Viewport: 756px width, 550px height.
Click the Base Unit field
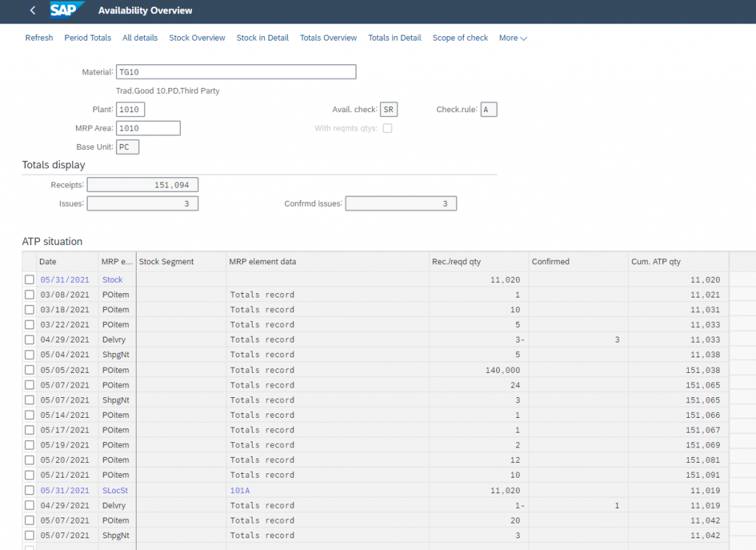click(x=127, y=147)
